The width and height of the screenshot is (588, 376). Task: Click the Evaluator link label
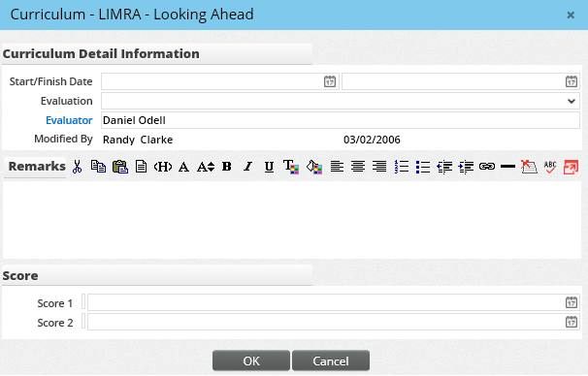(69, 120)
